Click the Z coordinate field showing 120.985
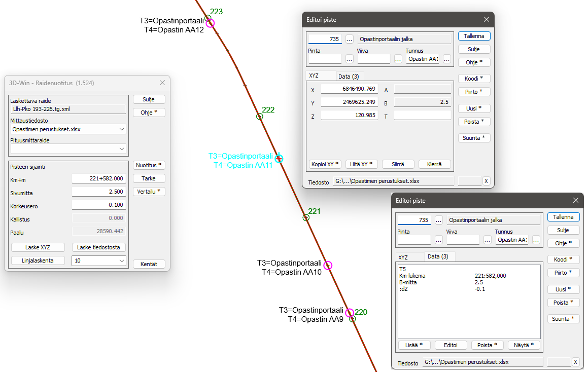The height and width of the screenshot is (372, 588). [349, 115]
